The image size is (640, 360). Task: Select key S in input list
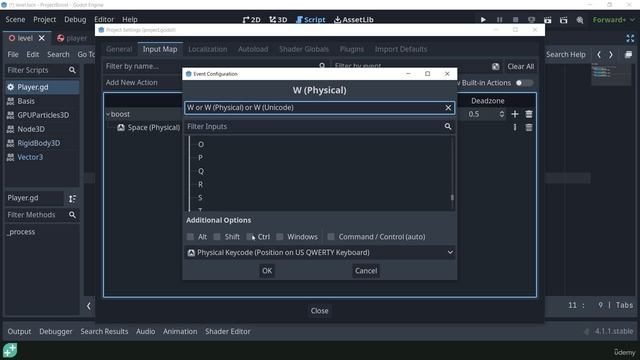pos(200,198)
